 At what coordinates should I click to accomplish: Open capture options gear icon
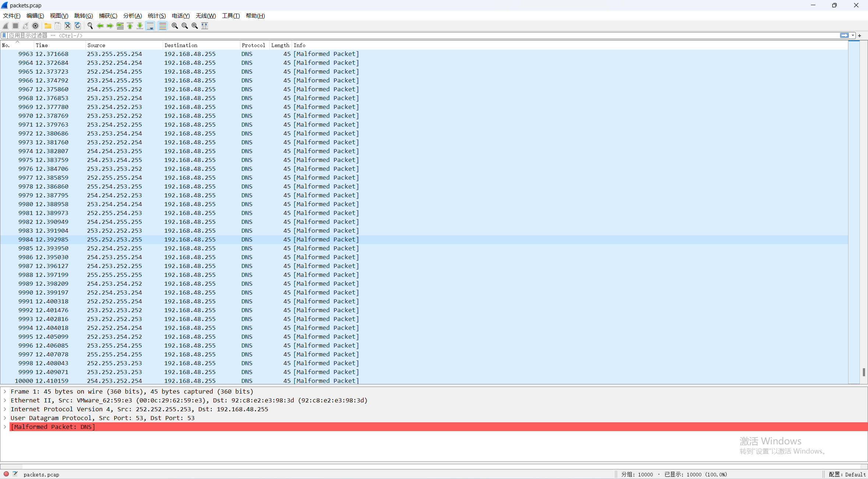point(35,26)
